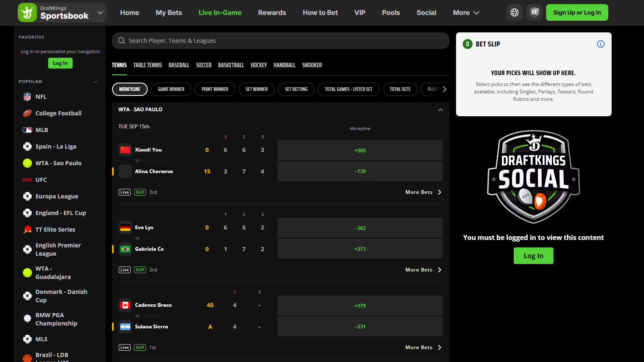Click the UFC MMA icon
Image resolution: width=644 pixels, height=362 pixels.
point(27,180)
